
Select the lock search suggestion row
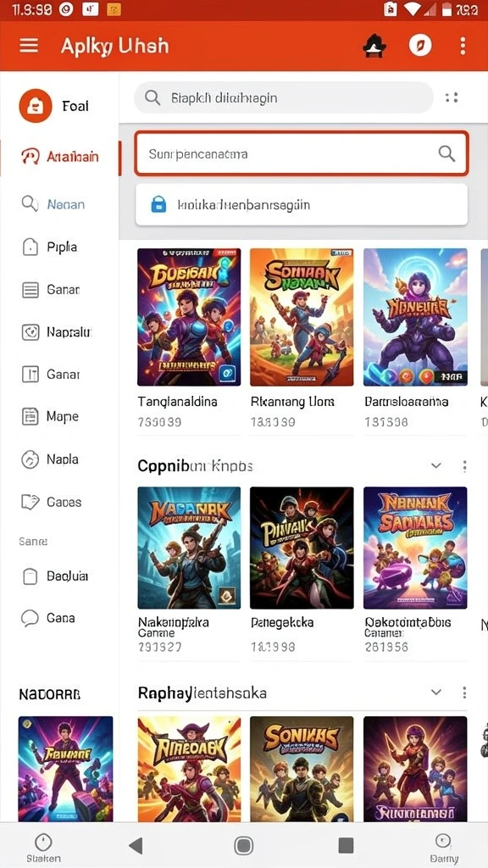click(302, 205)
